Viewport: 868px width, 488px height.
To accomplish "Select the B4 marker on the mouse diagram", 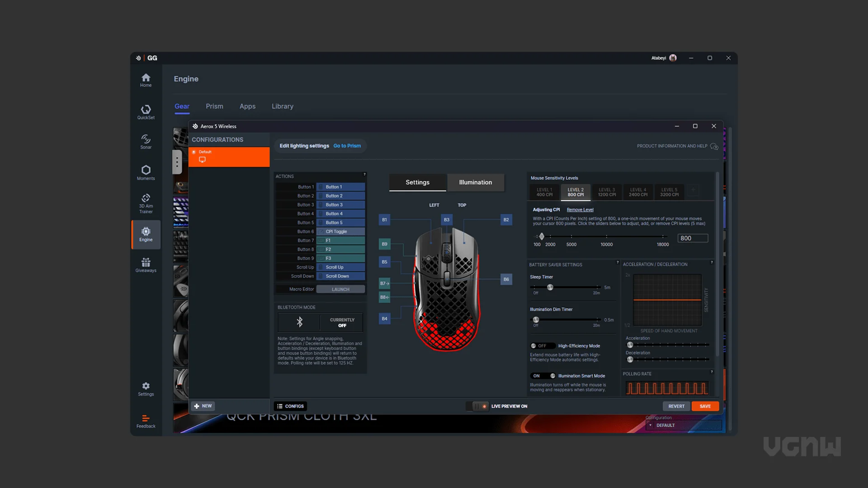I will point(384,319).
